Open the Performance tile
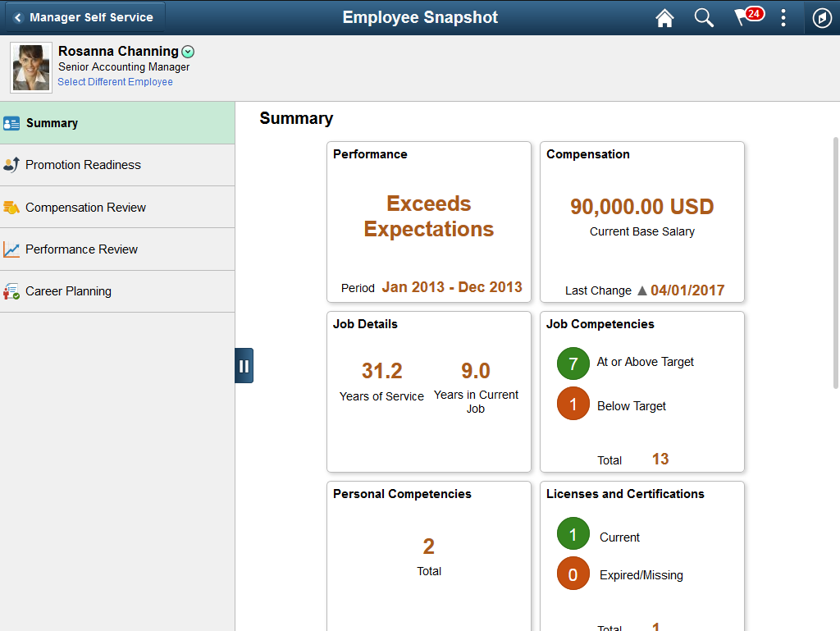 tap(428, 222)
